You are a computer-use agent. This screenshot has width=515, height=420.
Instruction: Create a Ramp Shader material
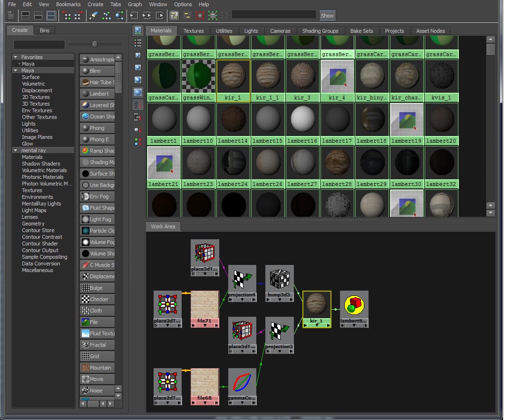pyautogui.click(x=97, y=151)
